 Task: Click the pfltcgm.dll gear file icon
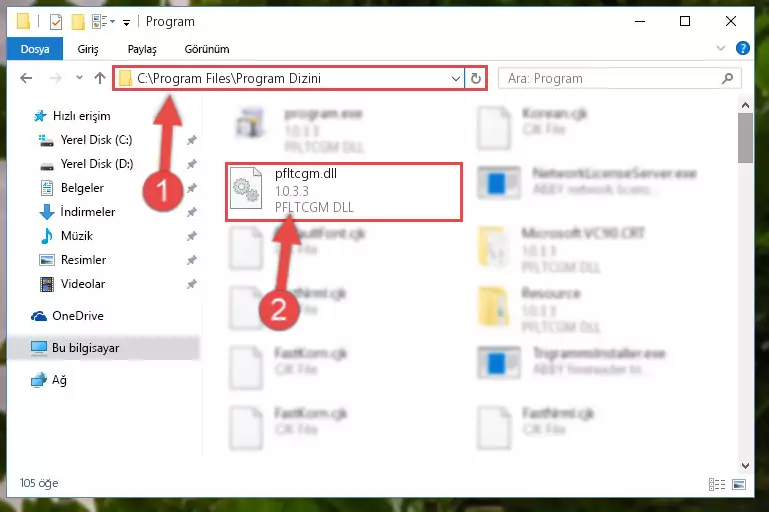pyautogui.click(x=246, y=188)
